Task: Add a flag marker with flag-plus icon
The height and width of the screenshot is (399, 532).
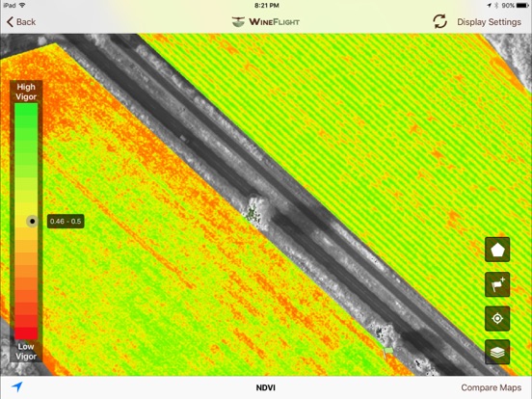Action: [x=497, y=284]
